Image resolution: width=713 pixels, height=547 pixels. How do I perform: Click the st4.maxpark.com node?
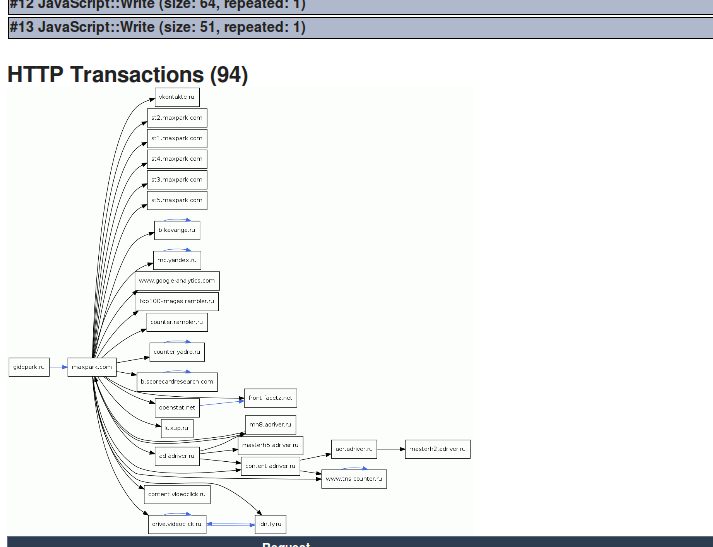pos(177,159)
